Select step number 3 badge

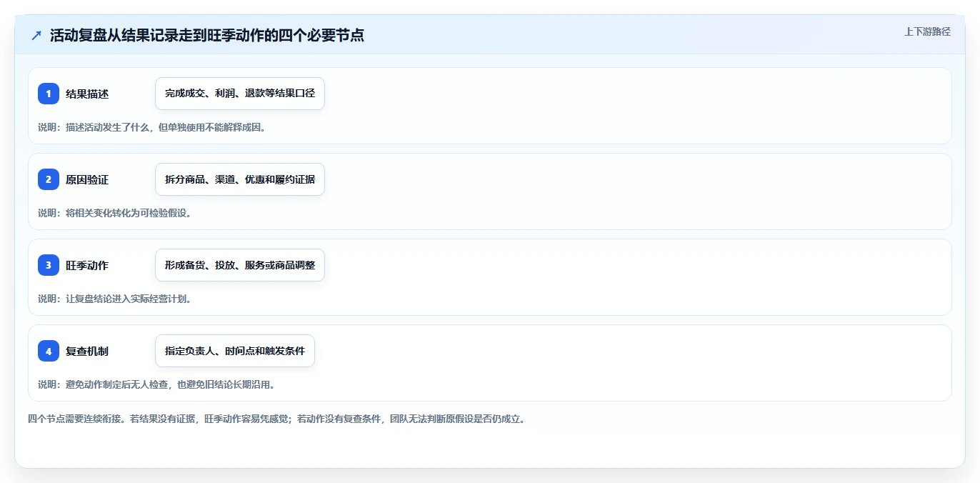click(x=49, y=265)
